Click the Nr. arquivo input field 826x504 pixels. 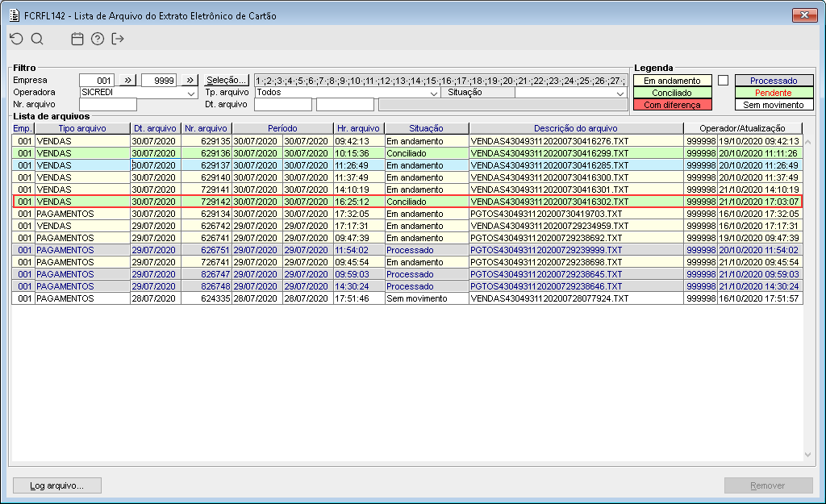click(108, 105)
